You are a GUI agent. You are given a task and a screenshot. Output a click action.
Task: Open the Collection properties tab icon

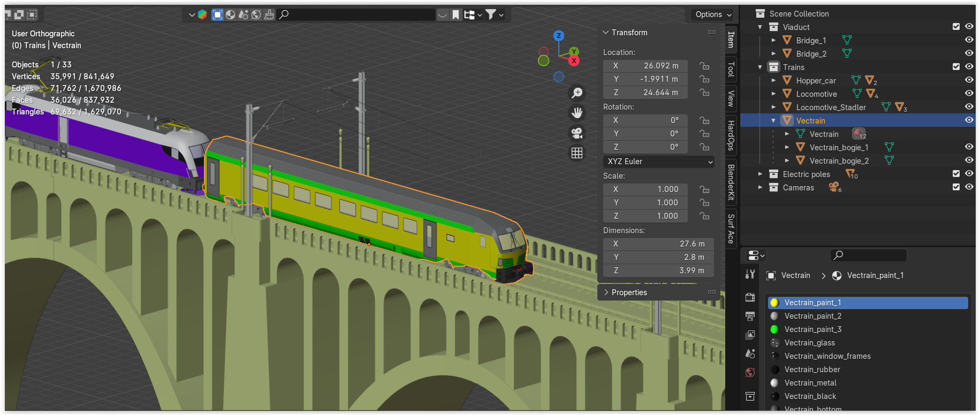coord(750,396)
